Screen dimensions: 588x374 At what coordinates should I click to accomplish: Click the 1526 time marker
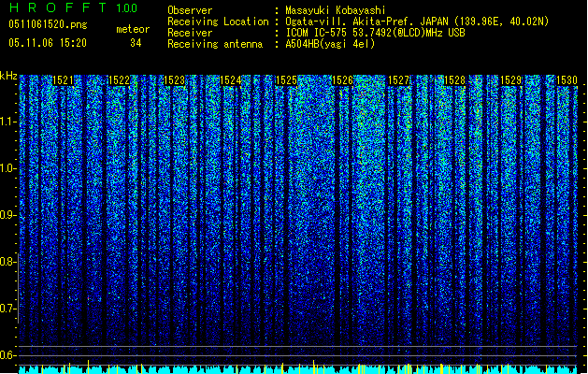[343, 80]
